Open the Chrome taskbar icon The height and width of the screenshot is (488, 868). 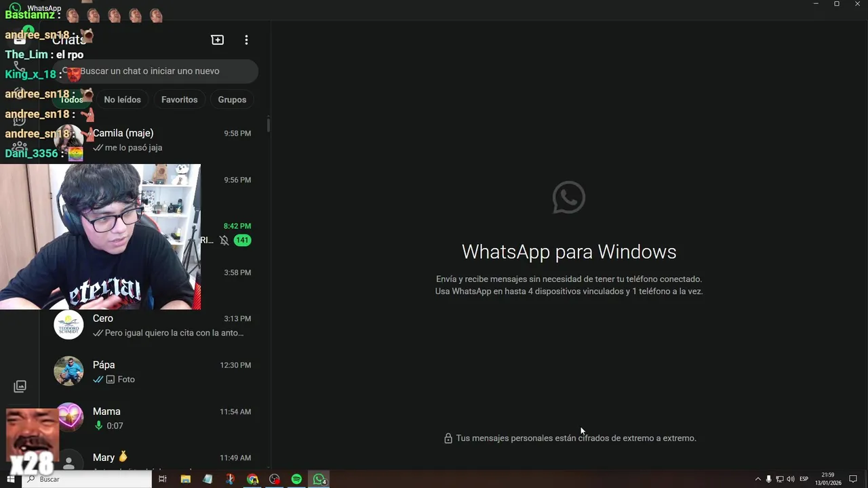(x=252, y=479)
